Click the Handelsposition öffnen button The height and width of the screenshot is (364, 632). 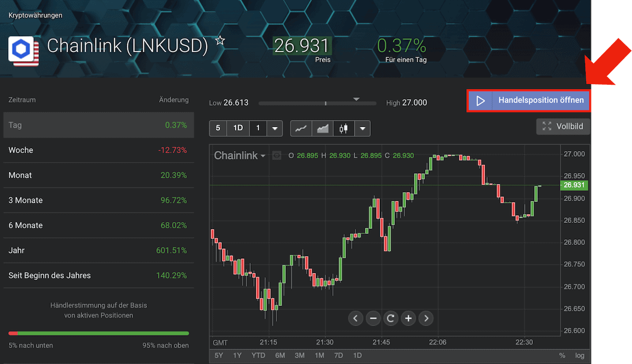529,100
